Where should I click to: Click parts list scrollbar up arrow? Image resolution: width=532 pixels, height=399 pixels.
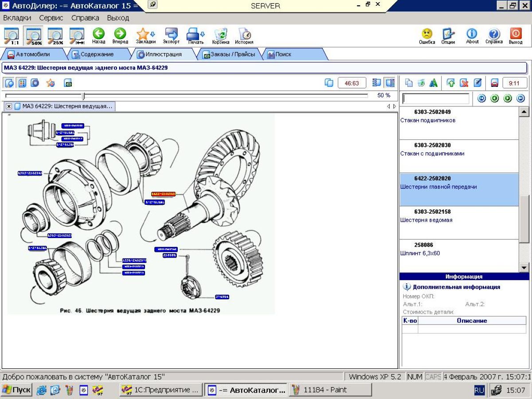click(x=524, y=112)
